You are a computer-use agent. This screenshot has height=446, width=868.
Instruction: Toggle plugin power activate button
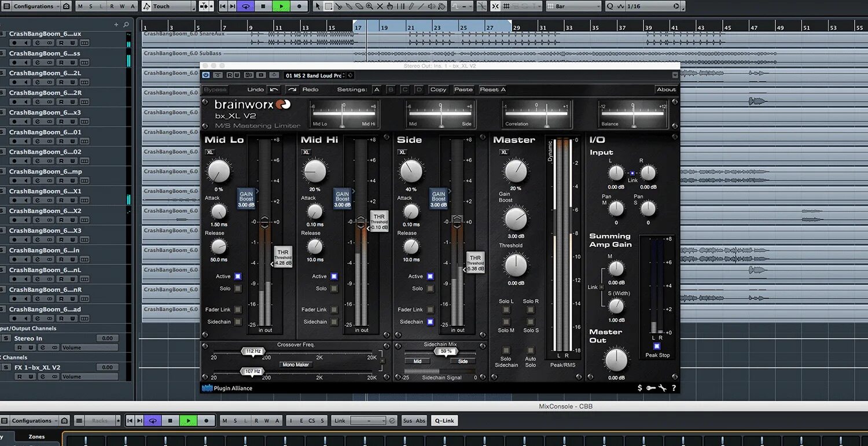click(x=206, y=75)
